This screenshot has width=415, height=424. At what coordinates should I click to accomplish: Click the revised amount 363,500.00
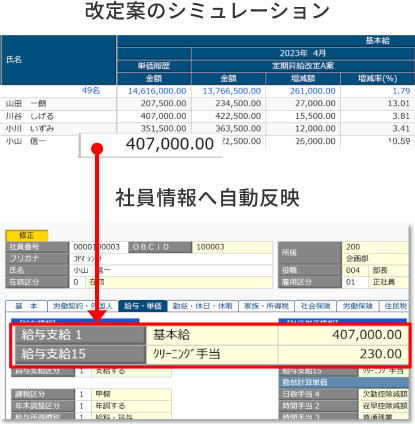coord(238,128)
